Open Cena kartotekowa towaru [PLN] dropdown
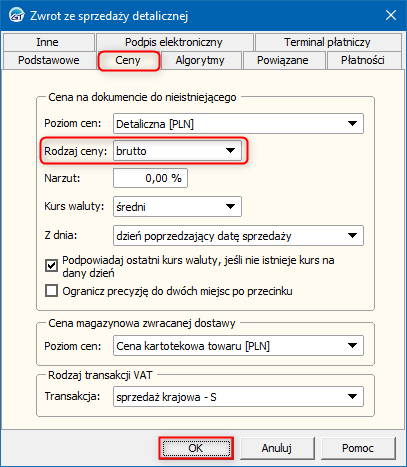Image resolution: width=407 pixels, height=467 pixels. pyautogui.click(x=238, y=346)
